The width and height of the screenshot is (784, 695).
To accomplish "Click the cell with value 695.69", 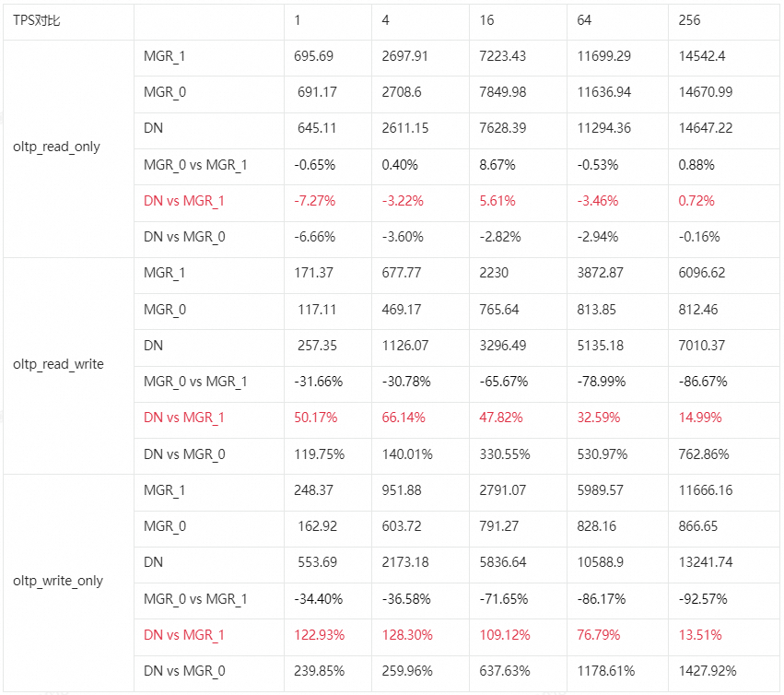I will [314, 56].
